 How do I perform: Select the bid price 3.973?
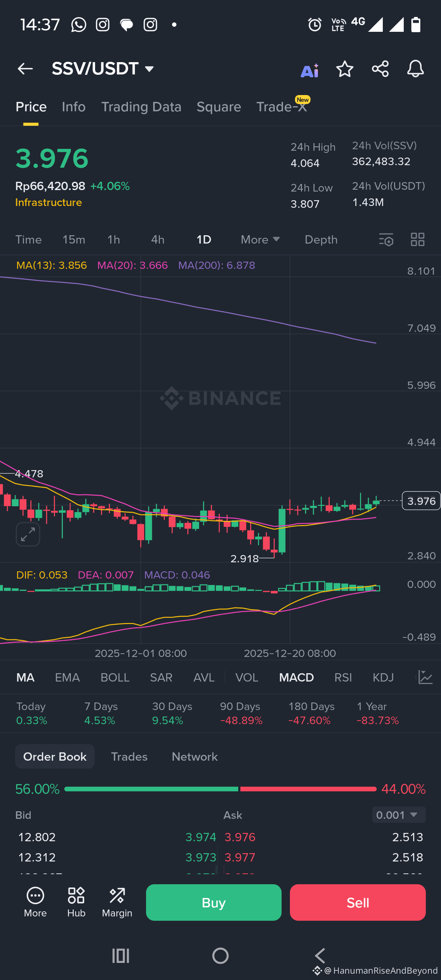201,857
